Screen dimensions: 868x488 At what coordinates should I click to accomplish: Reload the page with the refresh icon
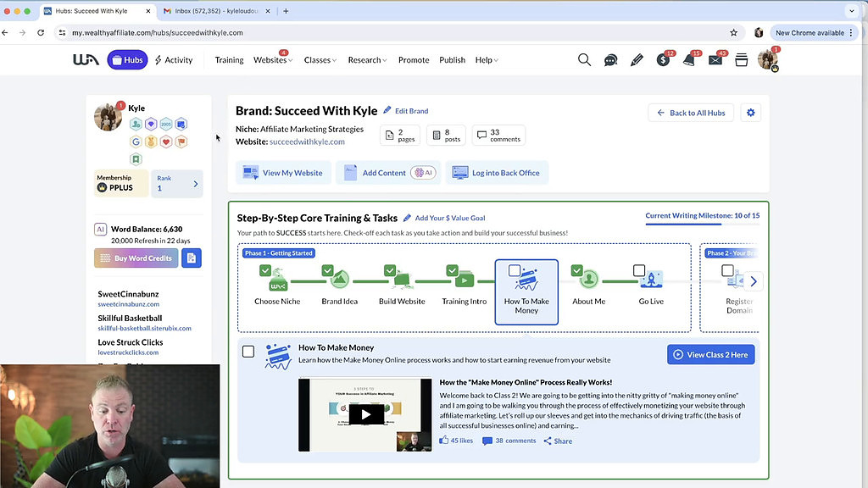[41, 33]
